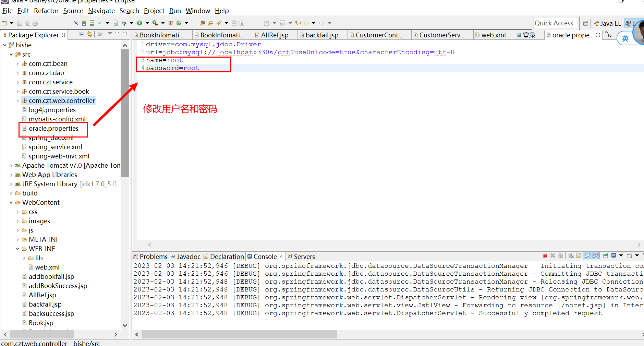Click the red Terminate console button
644x346 pixels.
(x=545, y=256)
